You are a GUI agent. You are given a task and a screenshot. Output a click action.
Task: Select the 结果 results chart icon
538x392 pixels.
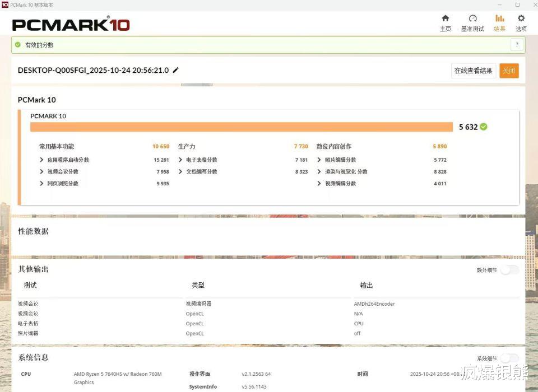click(x=499, y=18)
